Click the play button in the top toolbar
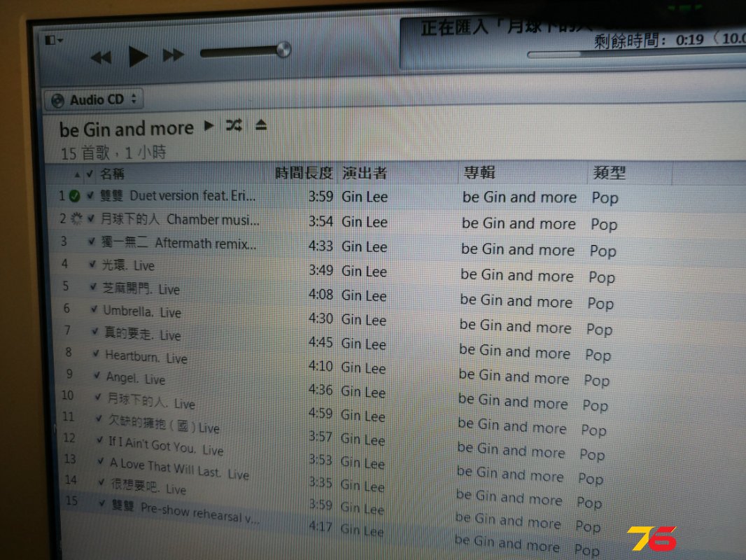746x560 pixels. [x=138, y=56]
